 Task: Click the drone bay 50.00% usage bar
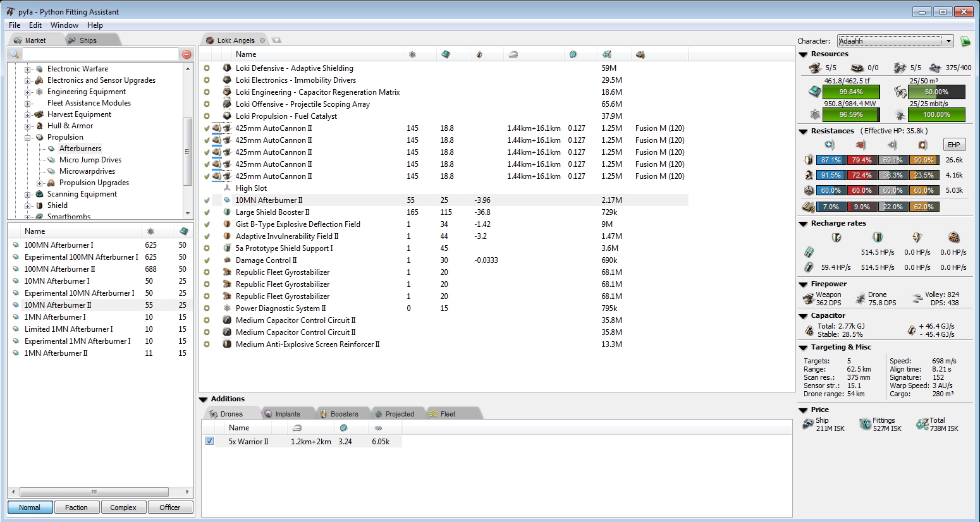click(936, 92)
